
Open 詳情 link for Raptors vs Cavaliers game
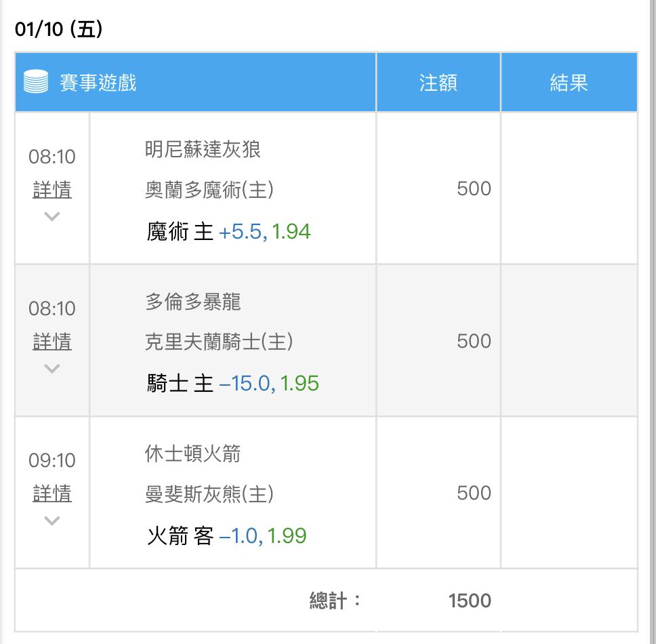[52, 342]
